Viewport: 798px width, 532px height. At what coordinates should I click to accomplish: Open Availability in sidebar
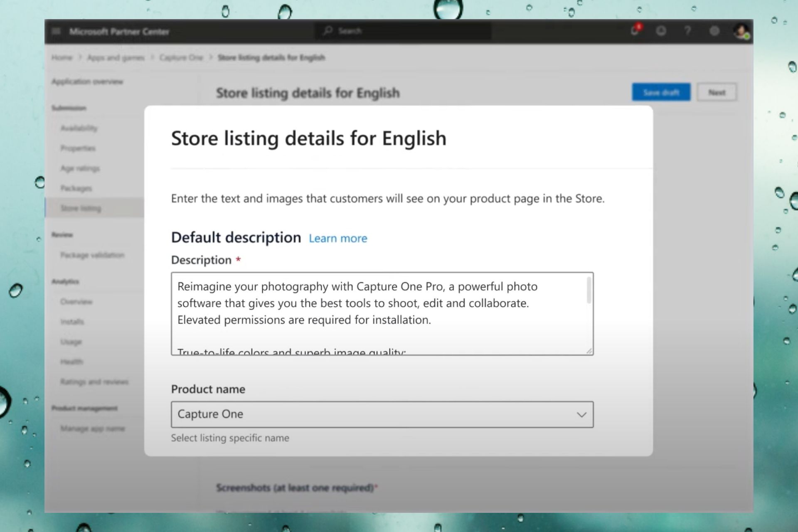79,128
